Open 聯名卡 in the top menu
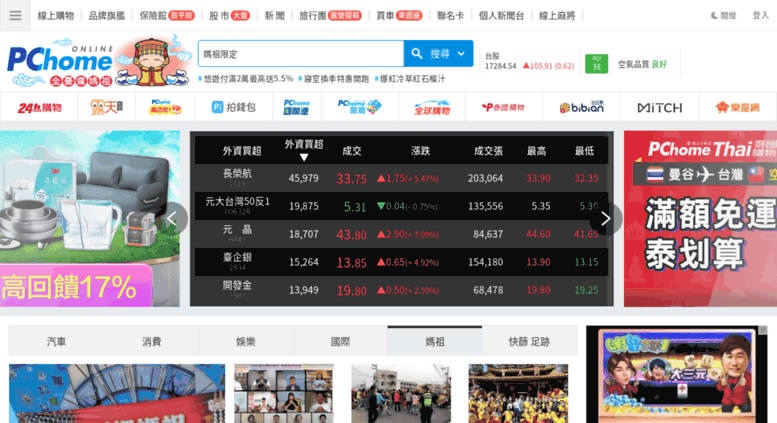The image size is (777, 423). tap(450, 15)
